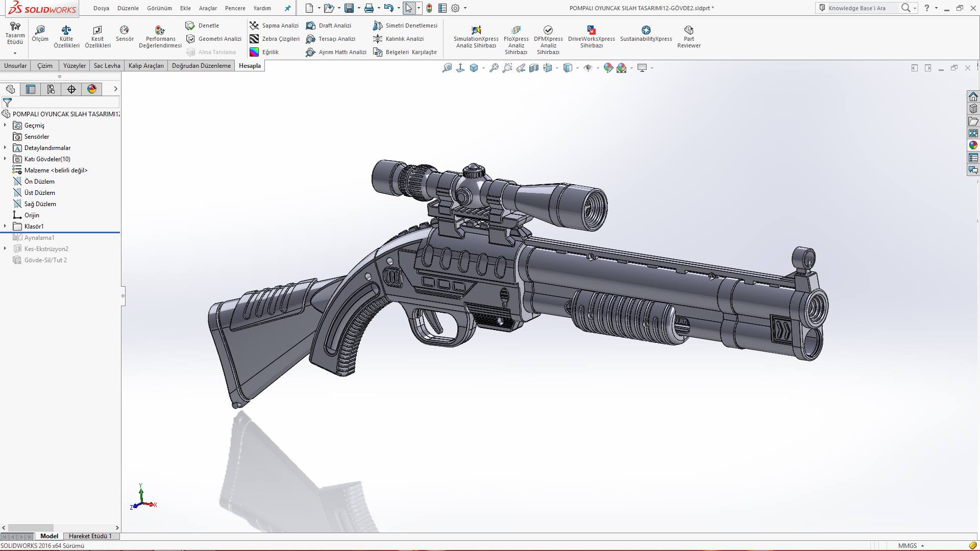Click the Undo icon
Screen dimensions: 980x551
click(389, 8)
